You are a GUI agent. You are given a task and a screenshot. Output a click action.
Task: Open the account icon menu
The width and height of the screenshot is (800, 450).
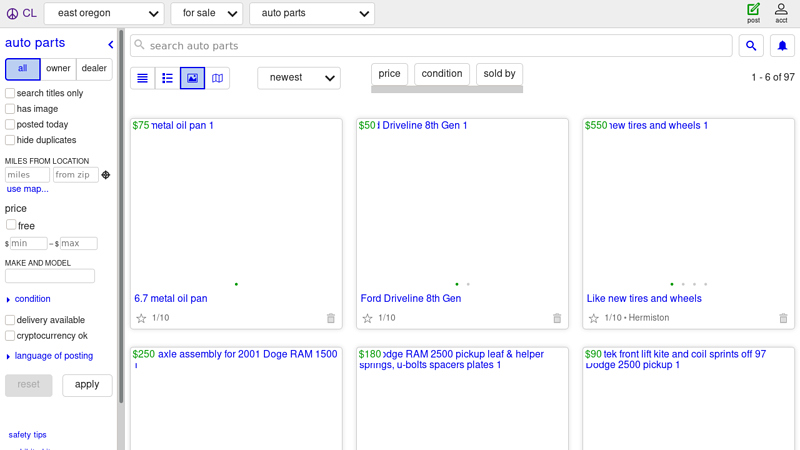781,12
